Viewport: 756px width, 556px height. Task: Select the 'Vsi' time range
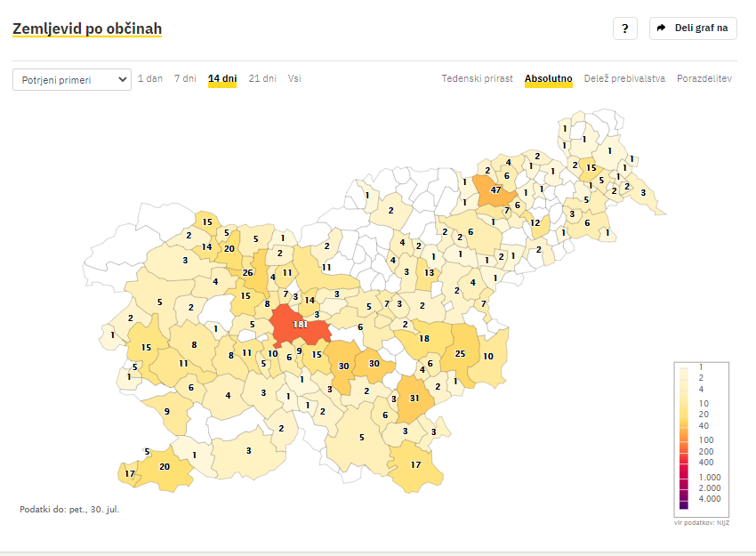pyautogui.click(x=294, y=78)
